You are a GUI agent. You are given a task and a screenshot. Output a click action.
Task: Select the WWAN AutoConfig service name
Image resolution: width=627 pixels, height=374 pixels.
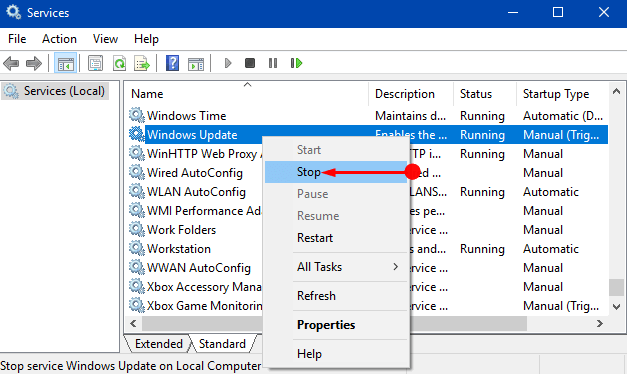click(199, 268)
